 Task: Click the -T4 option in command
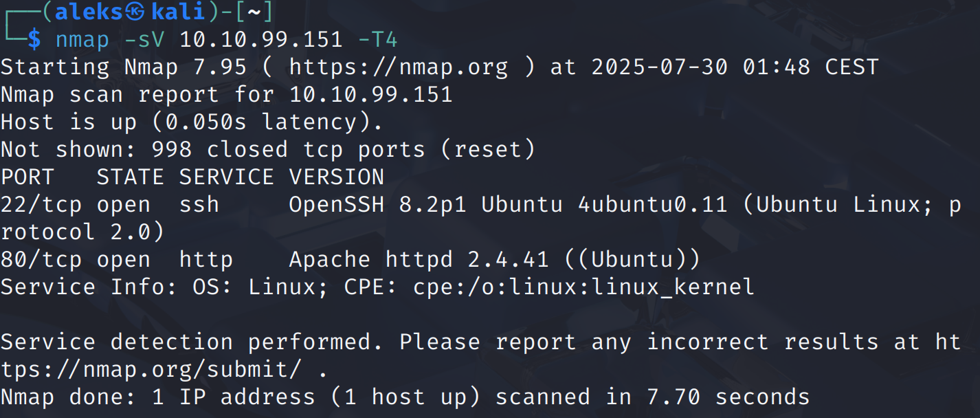tap(378, 40)
